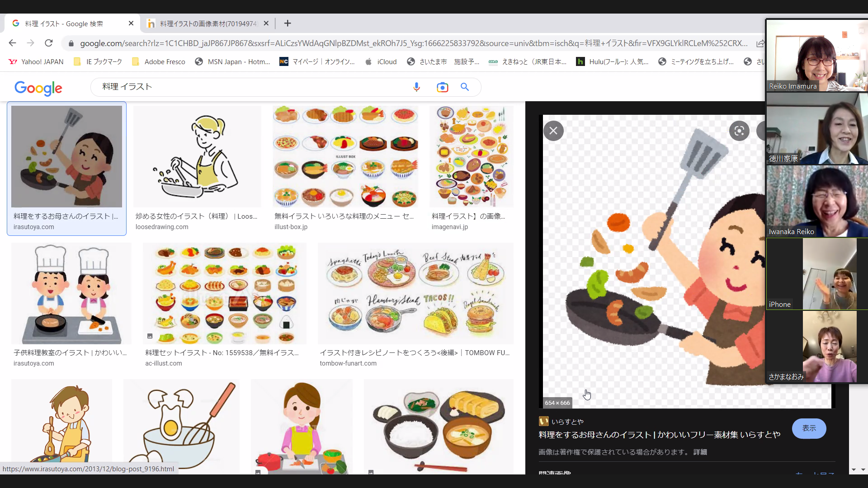The height and width of the screenshot is (488, 868).
Task: Click the いらすとや site icon
Action: [x=543, y=421]
